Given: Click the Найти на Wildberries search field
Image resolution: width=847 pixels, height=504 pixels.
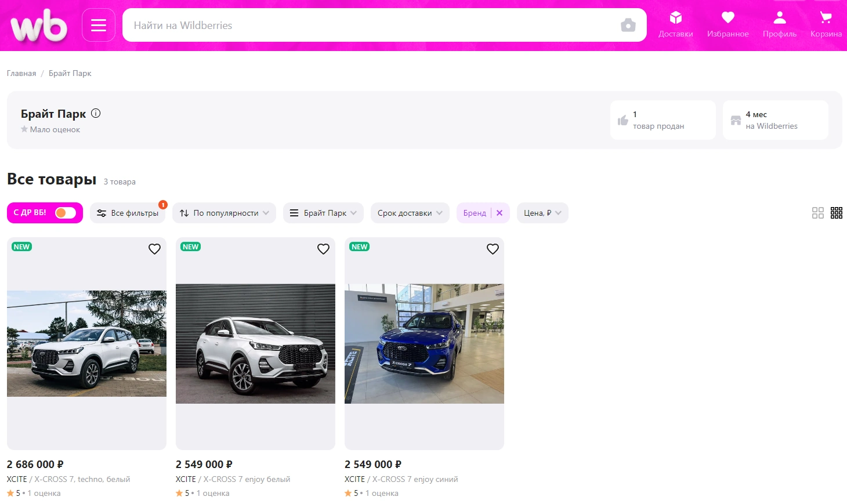Looking at the screenshot, I should coord(371,26).
